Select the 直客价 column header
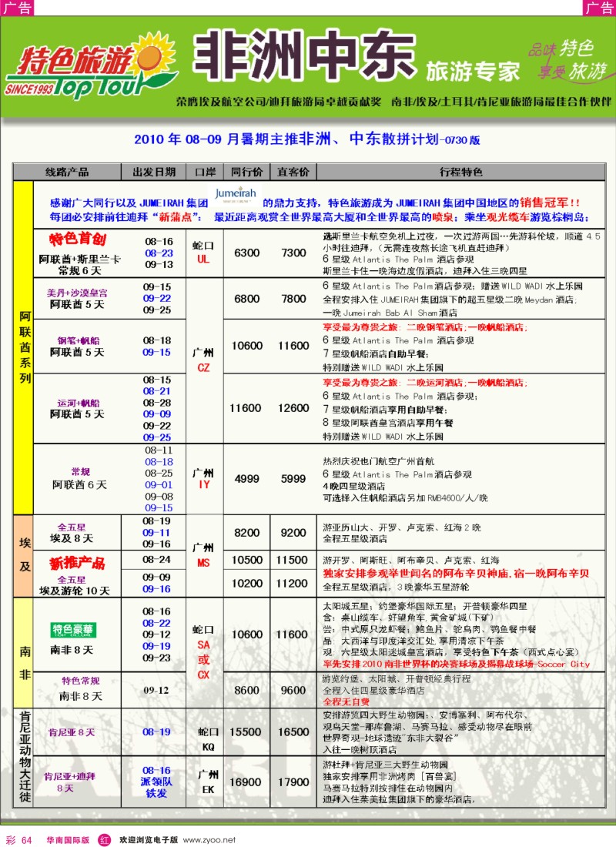This screenshot has width=616, height=847. coord(293,172)
